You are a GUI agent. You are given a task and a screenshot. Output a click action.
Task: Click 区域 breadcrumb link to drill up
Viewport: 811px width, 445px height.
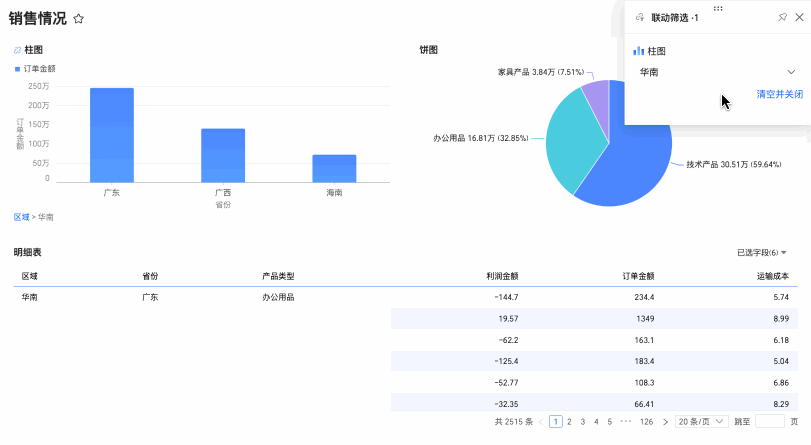coord(21,217)
